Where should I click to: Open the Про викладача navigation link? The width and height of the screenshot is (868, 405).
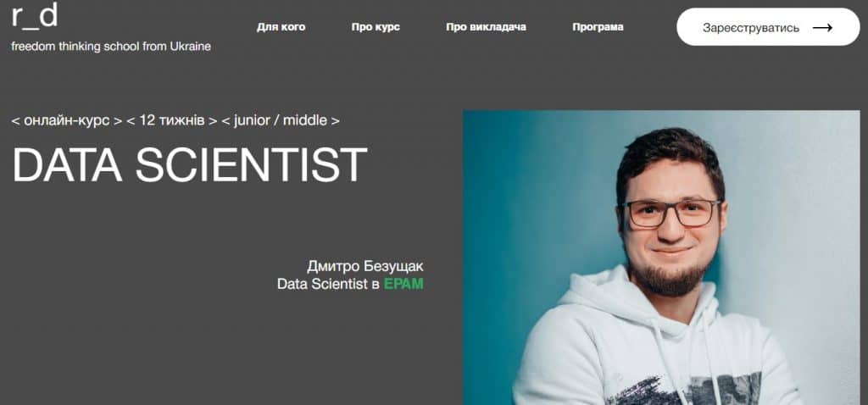pyautogui.click(x=486, y=27)
